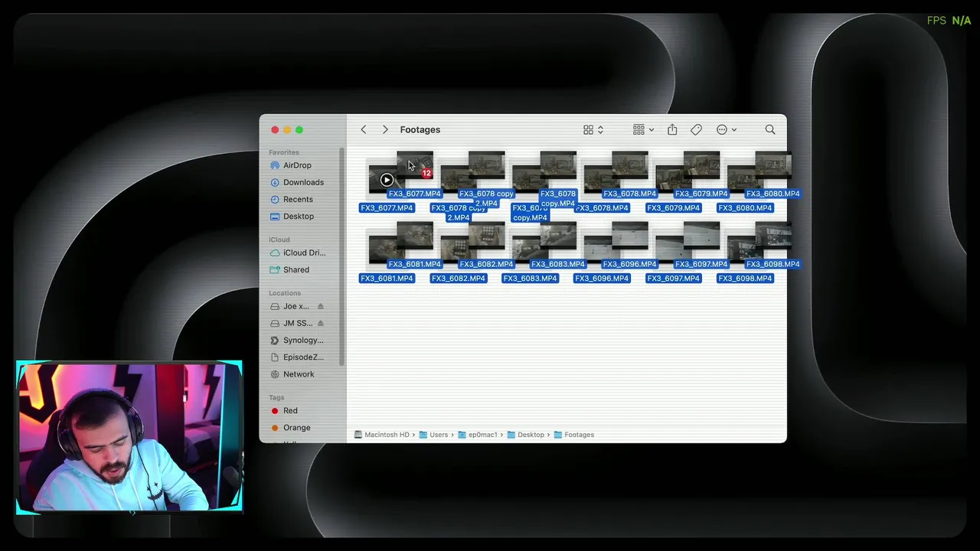Click the FPS N/A overlay text
Viewport: 980px width, 551px height.
click(949, 21)
